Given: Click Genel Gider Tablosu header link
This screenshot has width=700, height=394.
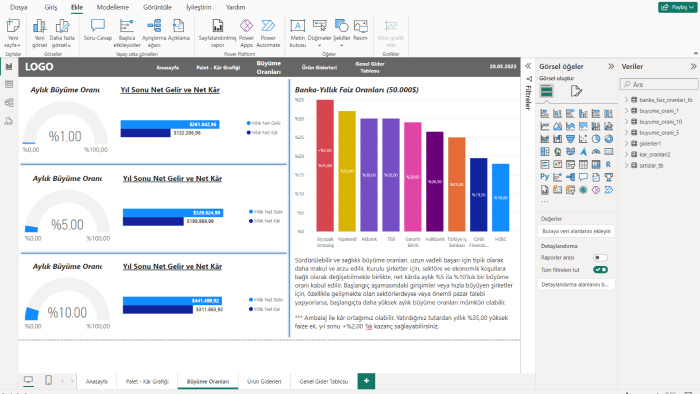Looking at the screenshot, I should coord(370,67).
